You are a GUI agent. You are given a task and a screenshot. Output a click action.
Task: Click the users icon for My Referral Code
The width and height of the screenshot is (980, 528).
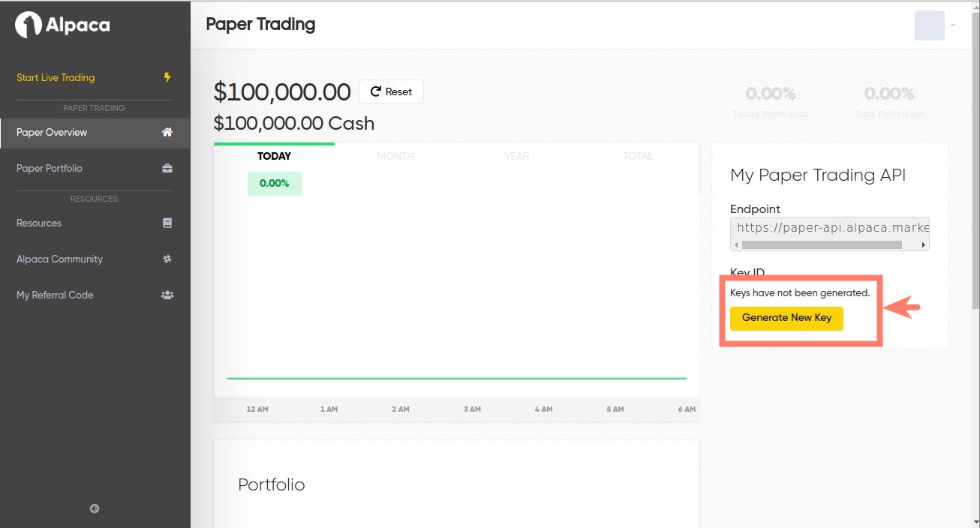pos(167,295)
